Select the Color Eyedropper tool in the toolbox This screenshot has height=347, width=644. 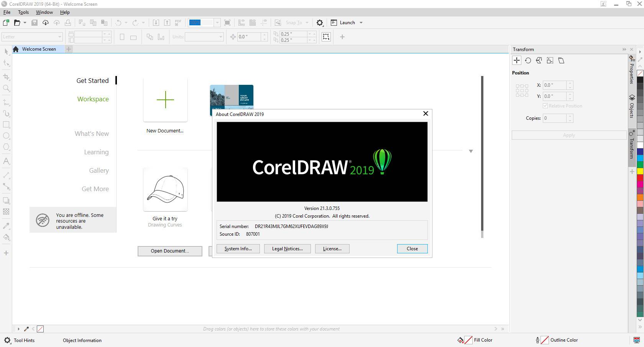tap(6, 225)
